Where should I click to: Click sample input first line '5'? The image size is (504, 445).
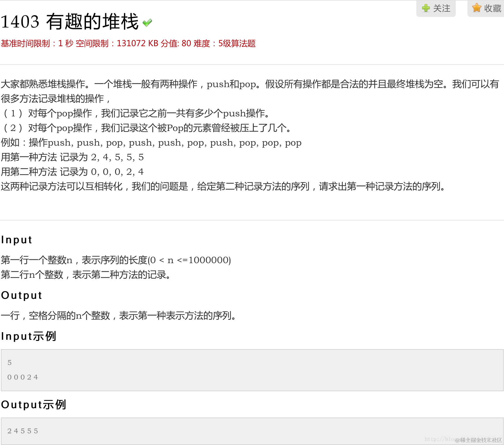click(x=10, y=363)
